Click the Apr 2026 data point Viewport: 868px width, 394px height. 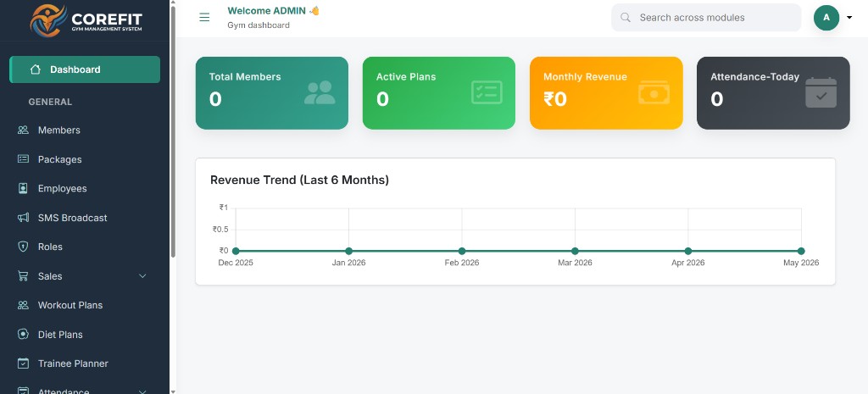pos(688,252)
